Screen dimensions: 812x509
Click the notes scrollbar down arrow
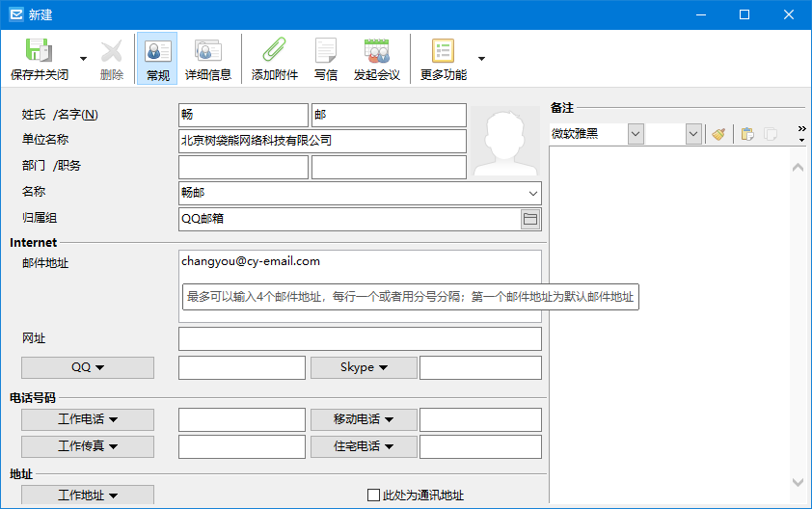[798, 482]
